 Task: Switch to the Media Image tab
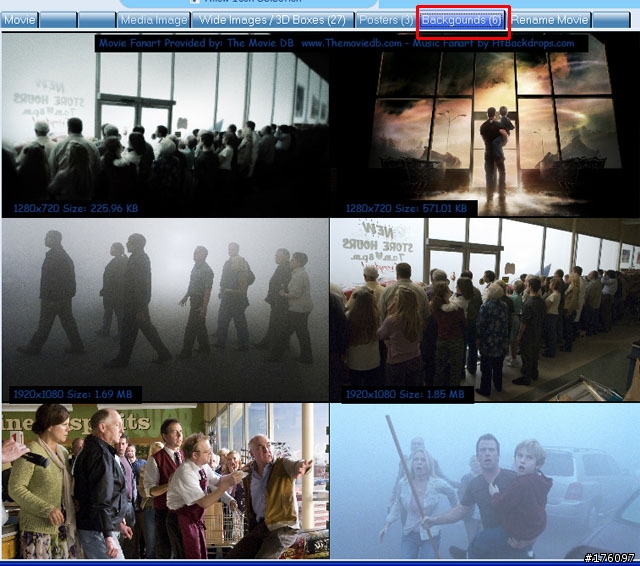tap(154, 20)
